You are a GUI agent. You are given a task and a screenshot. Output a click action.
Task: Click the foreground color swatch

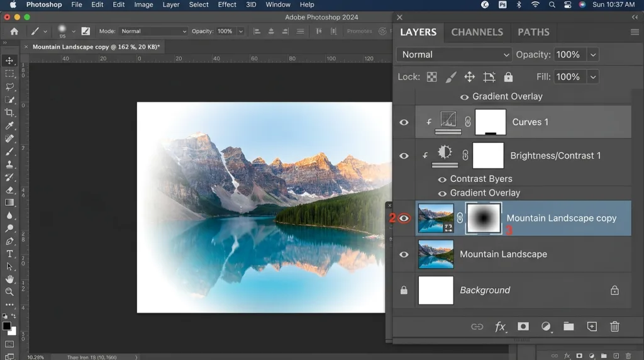click(x=6, y=326)
